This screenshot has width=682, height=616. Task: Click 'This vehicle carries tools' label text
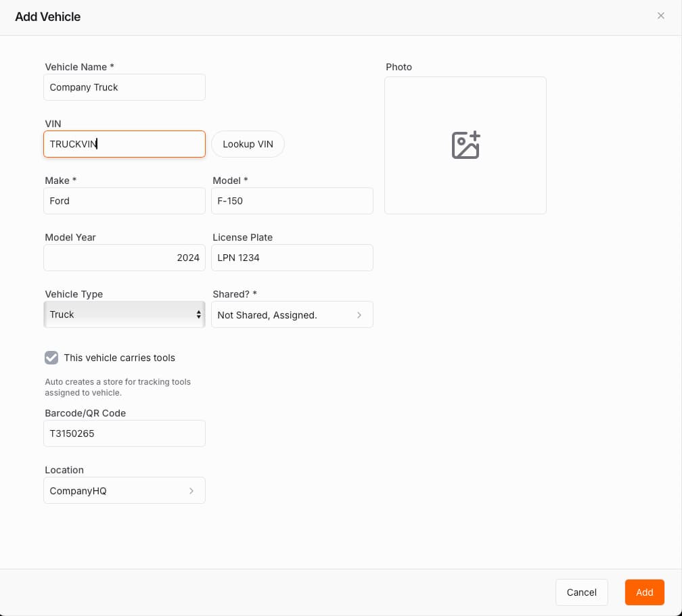coord(120,358)
